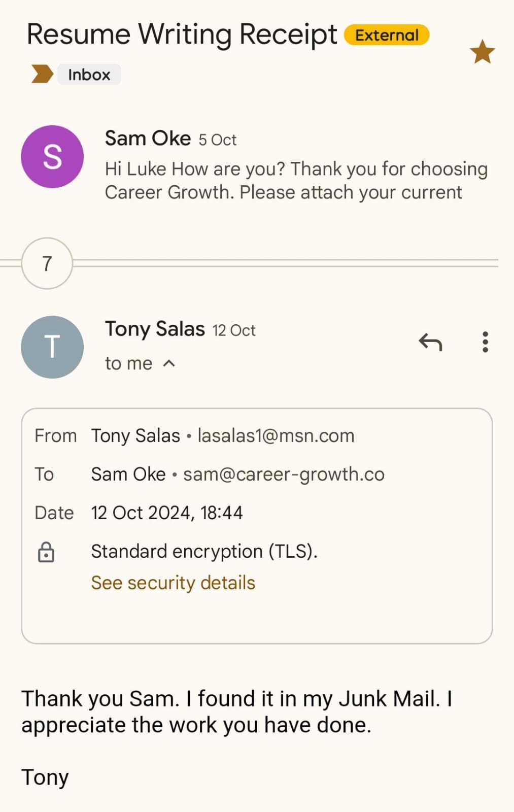514x812 pixels.
Task: Click the encryption lock icon
Action: point(46,552)
